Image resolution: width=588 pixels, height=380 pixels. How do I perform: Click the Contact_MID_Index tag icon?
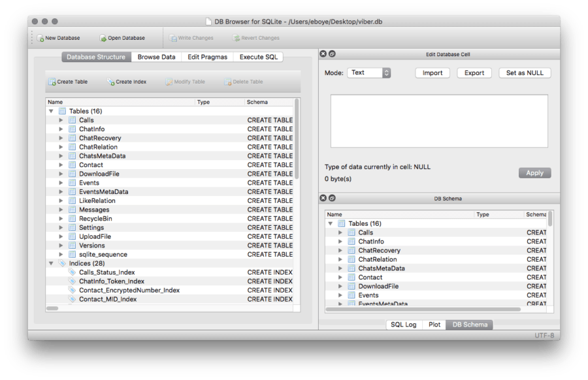pos(72,299)
